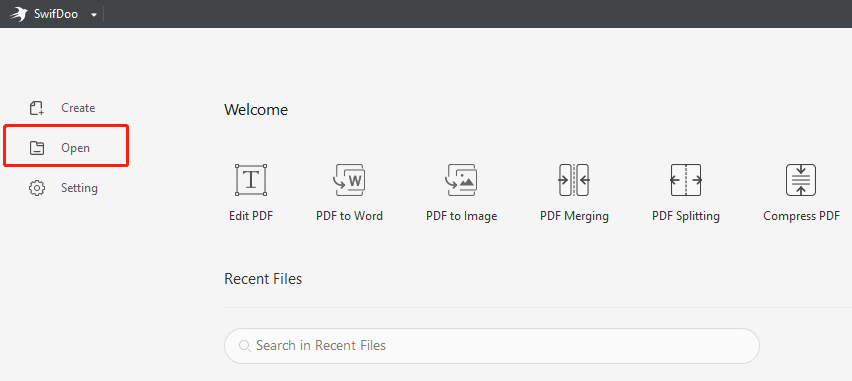Open the SwifDoo dropdown arrow

94,15
